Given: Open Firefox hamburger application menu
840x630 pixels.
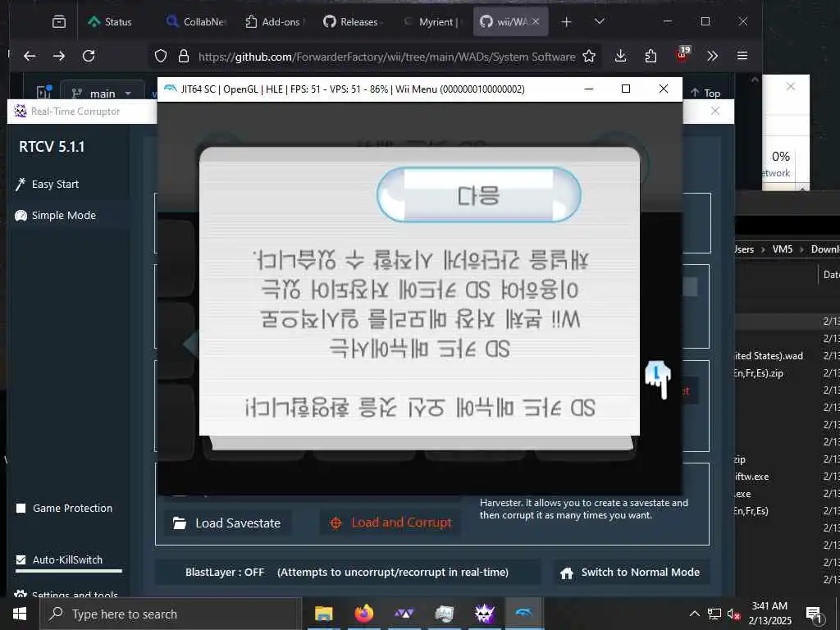Looking at the screenshot, I should [742, 56].
